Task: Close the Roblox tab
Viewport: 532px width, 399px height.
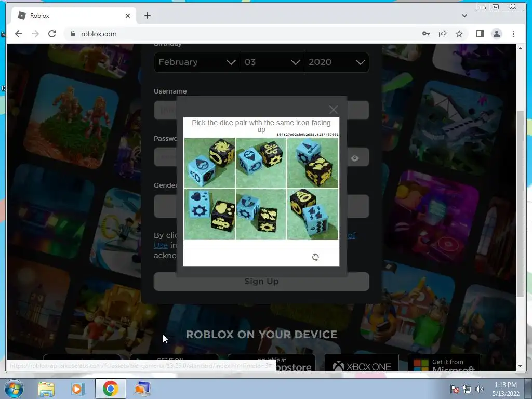Action: coord(128,16)
